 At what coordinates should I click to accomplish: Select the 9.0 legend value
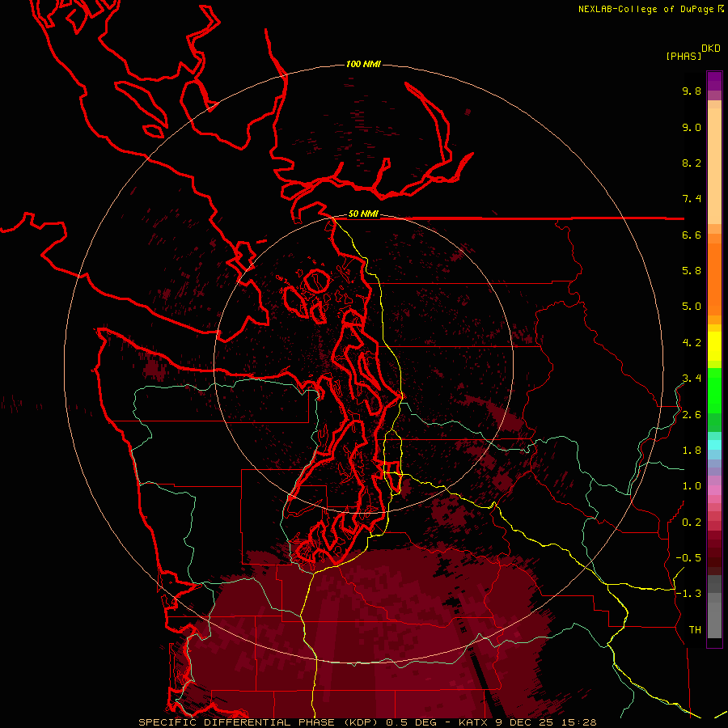(x=692, y=127)
